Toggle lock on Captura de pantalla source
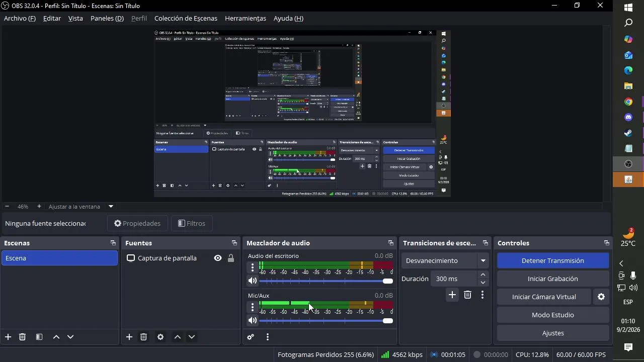644x362 pixels. coord(231,258)
